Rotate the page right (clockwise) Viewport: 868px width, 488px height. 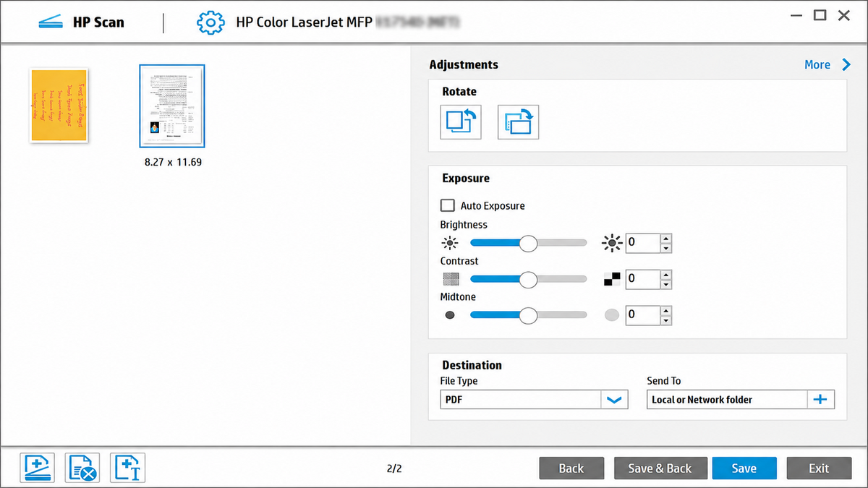[518, 121]
